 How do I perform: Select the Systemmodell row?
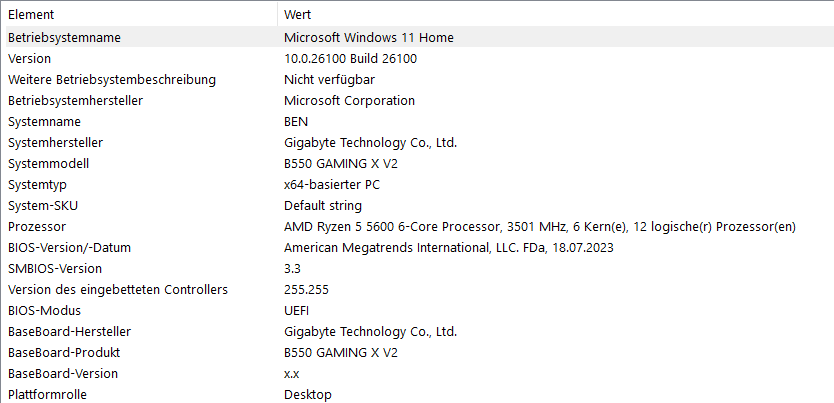(48, 163)
